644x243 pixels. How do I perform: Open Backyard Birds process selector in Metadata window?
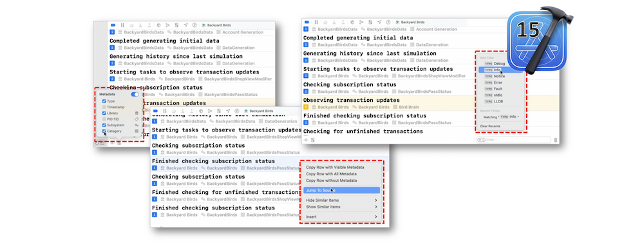(217, 25)
